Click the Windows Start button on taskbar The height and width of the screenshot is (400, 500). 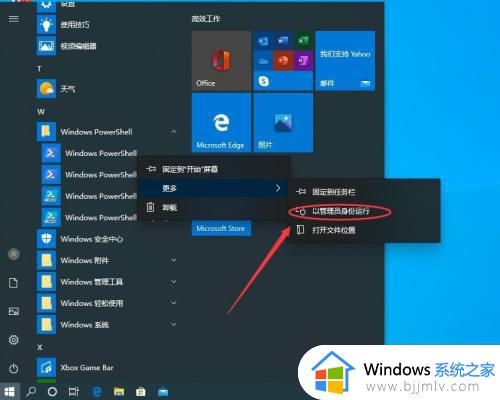click(10, 391)
